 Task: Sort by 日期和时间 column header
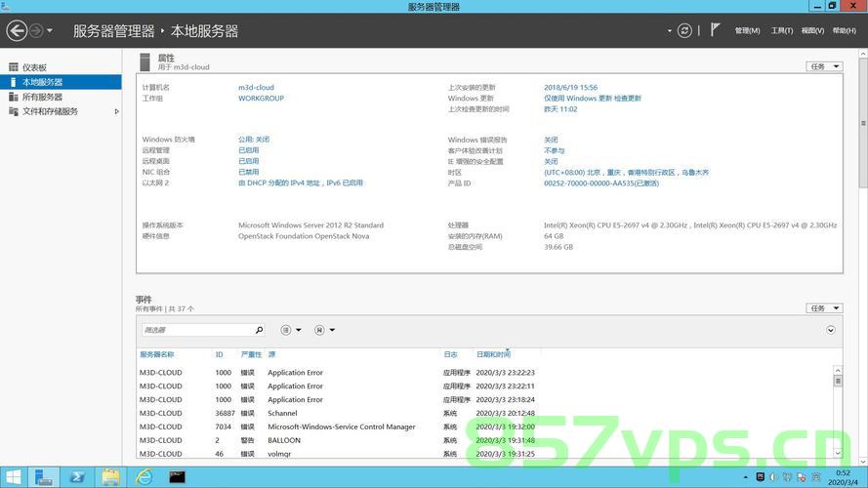coord(493,354)
